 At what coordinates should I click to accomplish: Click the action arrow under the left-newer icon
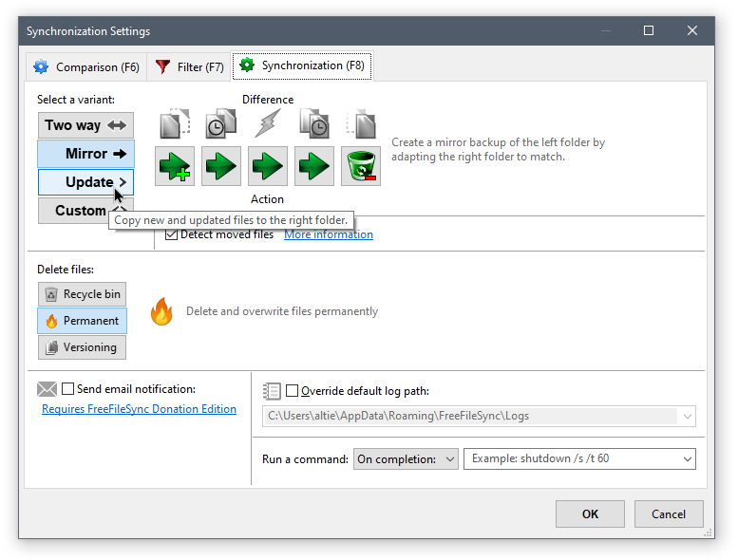click(221, 166)
